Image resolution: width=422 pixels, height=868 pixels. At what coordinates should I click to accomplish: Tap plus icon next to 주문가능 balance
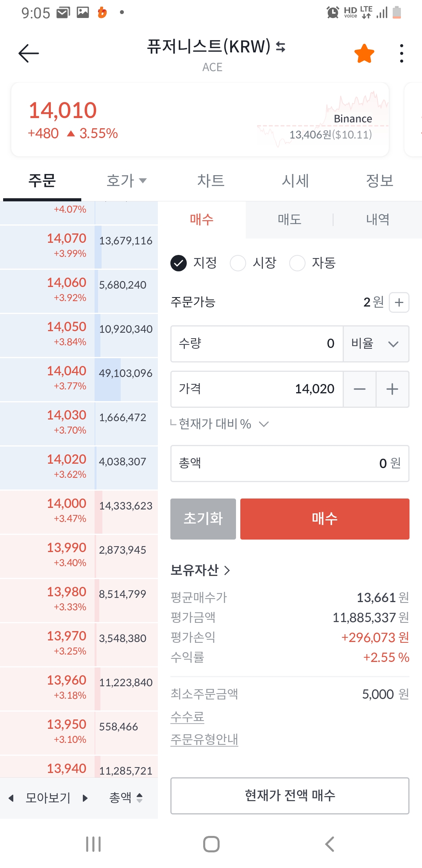(399, 302)
